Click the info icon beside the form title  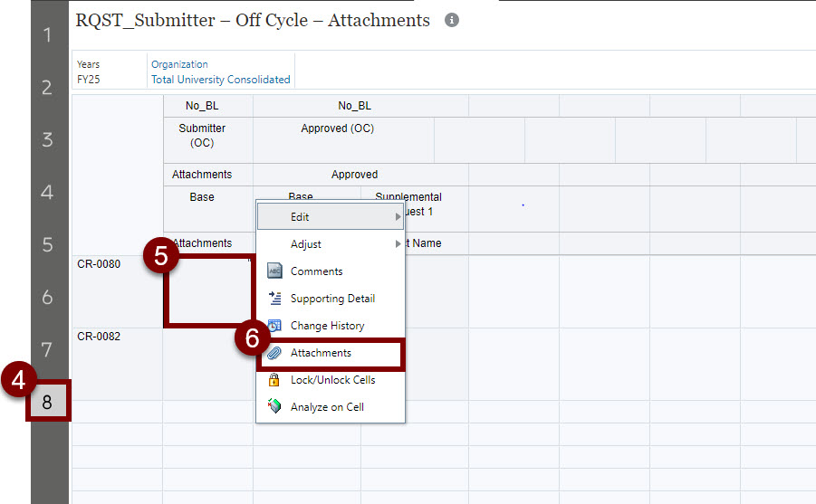[x=452, y=21]
